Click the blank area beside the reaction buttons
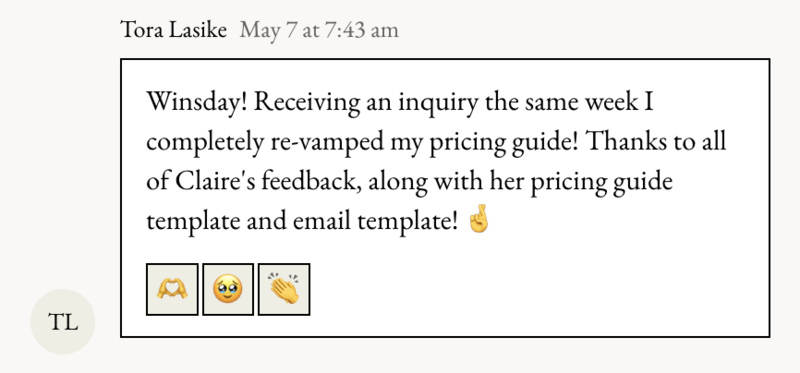The height and width of the screenshot is (373, 800). (536, 289)
